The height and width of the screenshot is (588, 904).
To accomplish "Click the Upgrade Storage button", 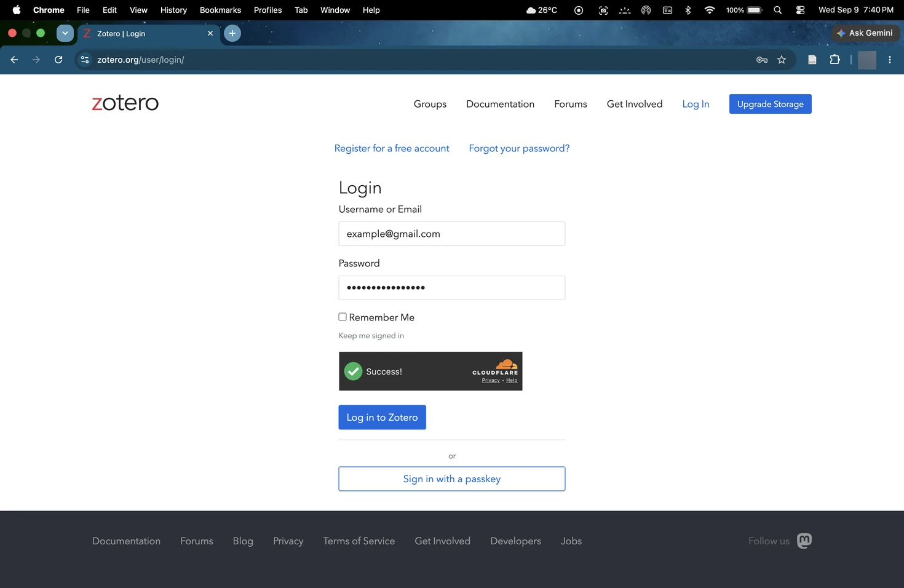I will click(770, 104).
